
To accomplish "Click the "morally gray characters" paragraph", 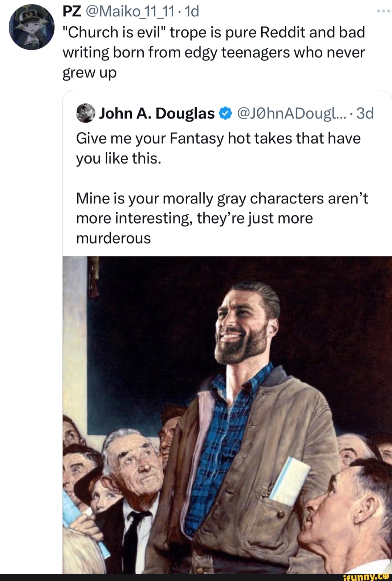I will coord(222,218).
